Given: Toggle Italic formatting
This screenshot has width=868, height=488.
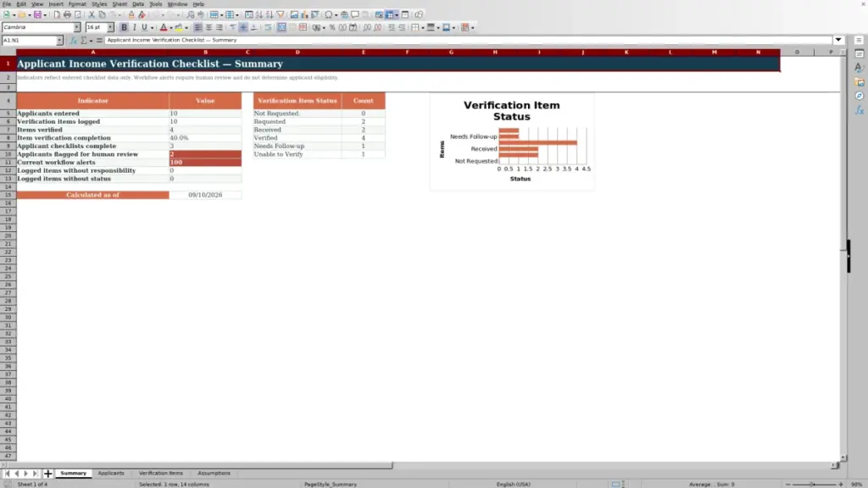Looking at the screenshot, I should point(135,27).
